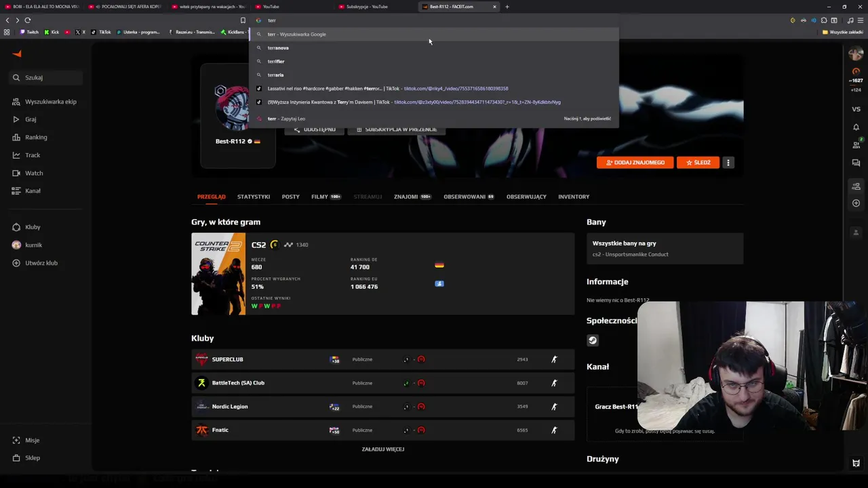Click the German flag next to Ranking DE
Image resolution: width=868 pixels, height=488 pixels.
(x=439, y=265)
